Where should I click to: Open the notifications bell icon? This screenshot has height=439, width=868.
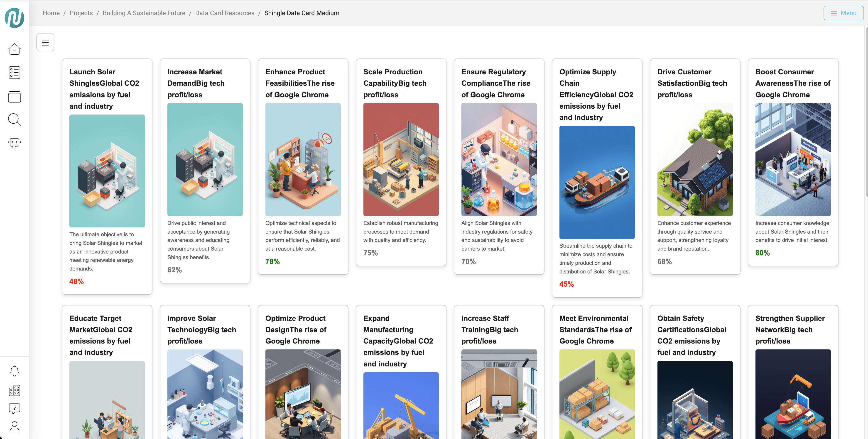15,371
